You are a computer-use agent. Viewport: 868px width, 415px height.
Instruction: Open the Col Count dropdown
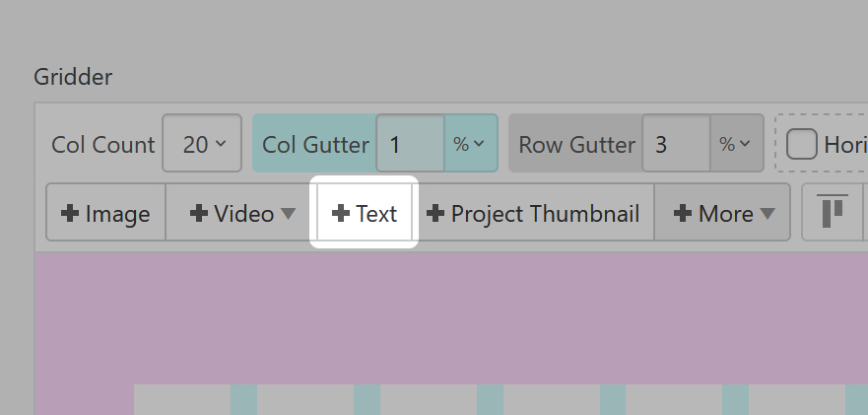[x=205, y=145]
